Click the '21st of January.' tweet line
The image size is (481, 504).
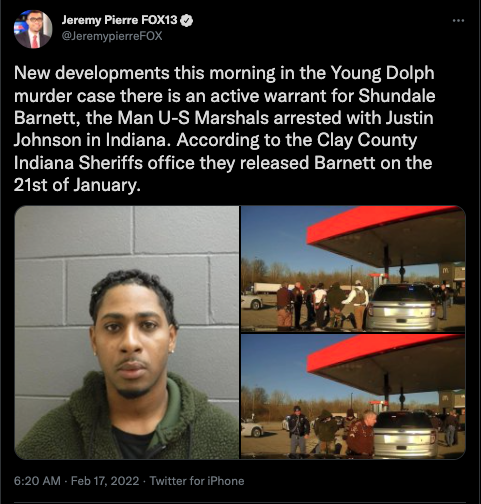click(77, 185)
